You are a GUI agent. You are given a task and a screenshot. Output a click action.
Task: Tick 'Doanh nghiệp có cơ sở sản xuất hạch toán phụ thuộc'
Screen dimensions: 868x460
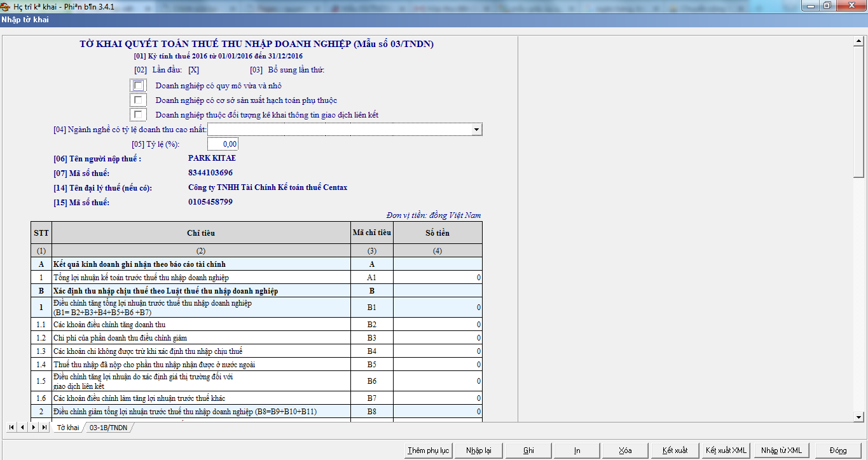pyautogui.click(x=138, y=100)
